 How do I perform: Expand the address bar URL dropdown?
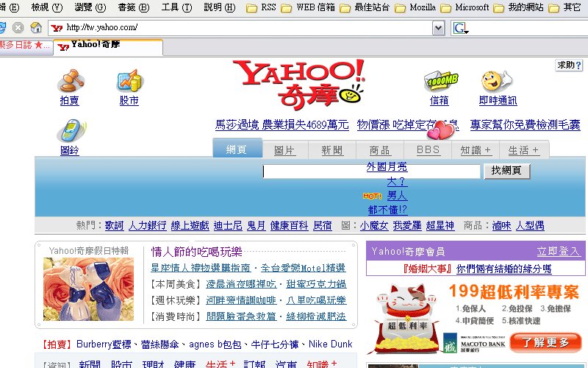tap(438, 28)
